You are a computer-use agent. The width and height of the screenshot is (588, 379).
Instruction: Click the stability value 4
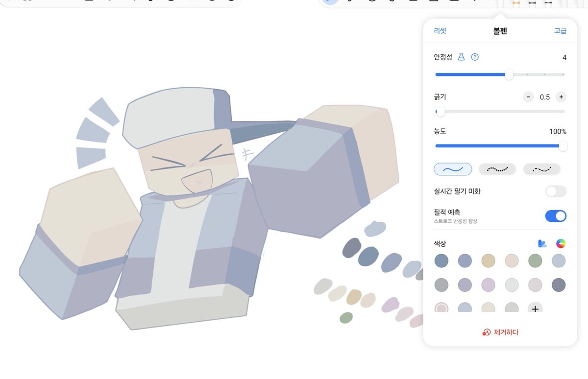click(x=564, y=57)
